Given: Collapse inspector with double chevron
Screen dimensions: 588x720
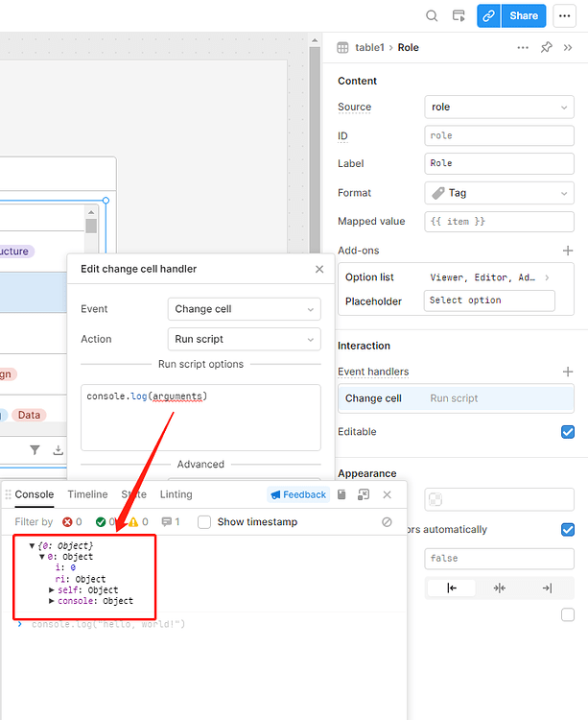Looking at the screenshot, I should click(x=568, y=48).
